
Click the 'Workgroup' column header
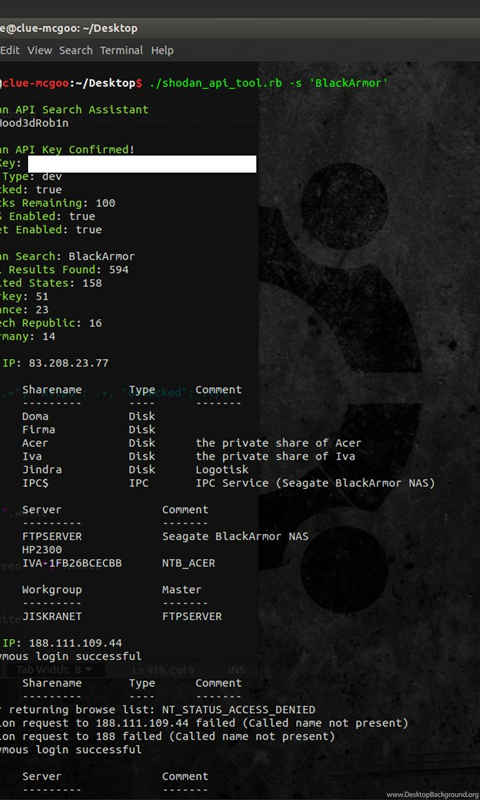tap(52, 589)
